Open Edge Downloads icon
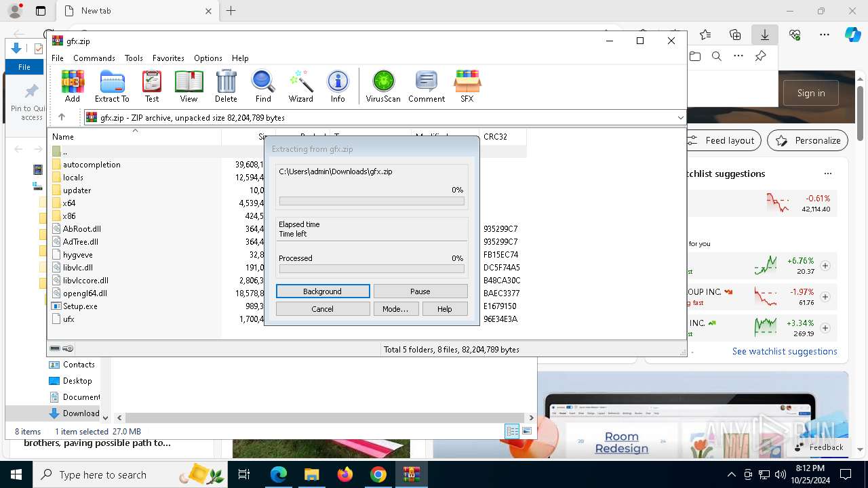The image size is (868, 488). click(764, 35)
